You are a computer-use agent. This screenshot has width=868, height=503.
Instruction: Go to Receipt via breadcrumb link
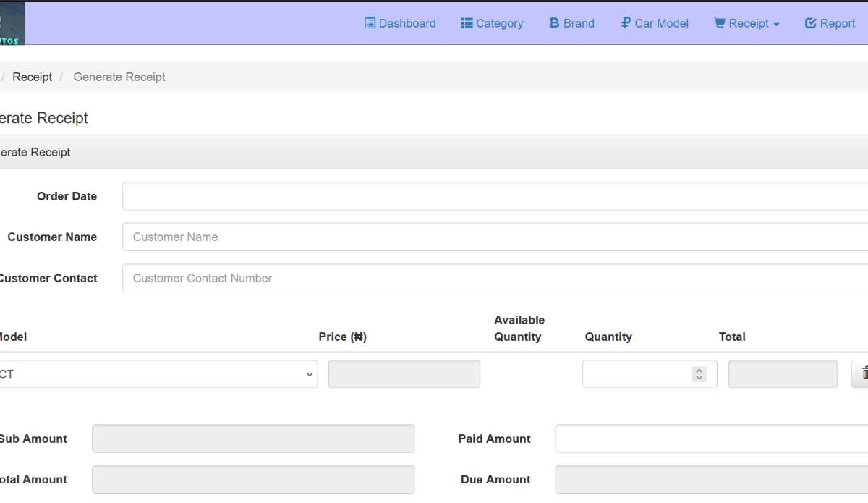click(x=33, y=77)
